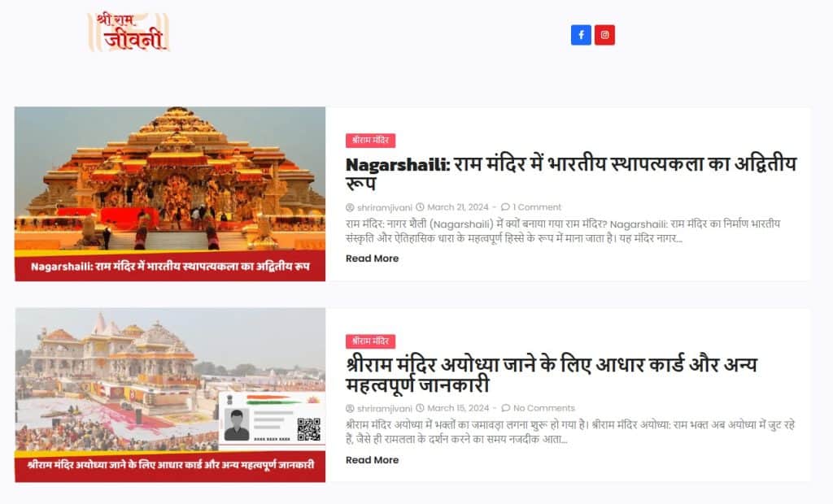This screenshot has height=504, width=833.
Task: Click the comment bubble icon beside 1 Comment
Action: point(505,206)
